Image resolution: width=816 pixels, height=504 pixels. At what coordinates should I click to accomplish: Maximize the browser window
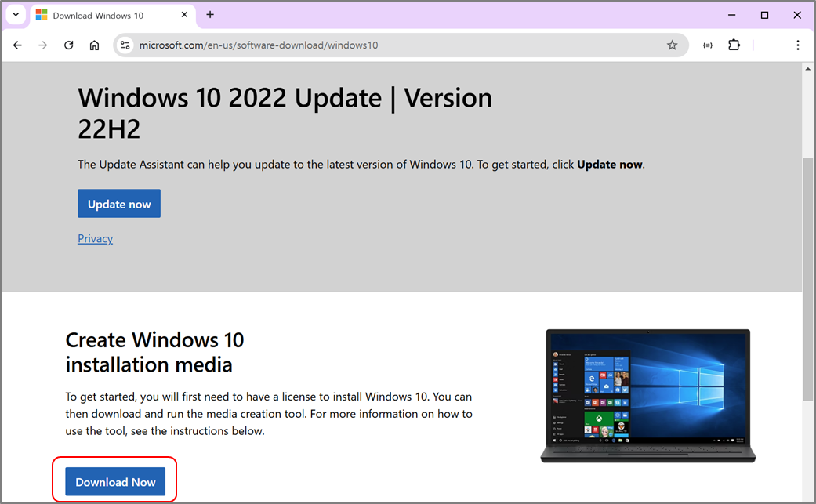point(764,15)
